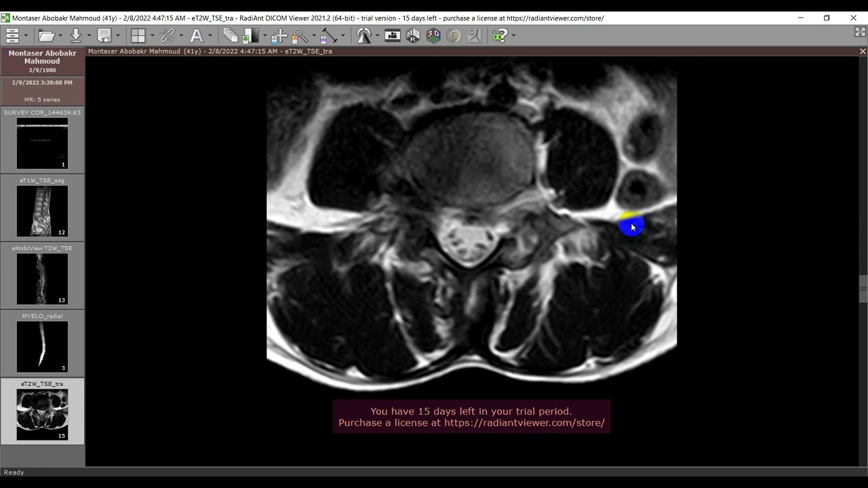Open the MPR reconstruction icon
This screenshot has width=868, height=488.
pyautogui.click(x=413, y=35)
